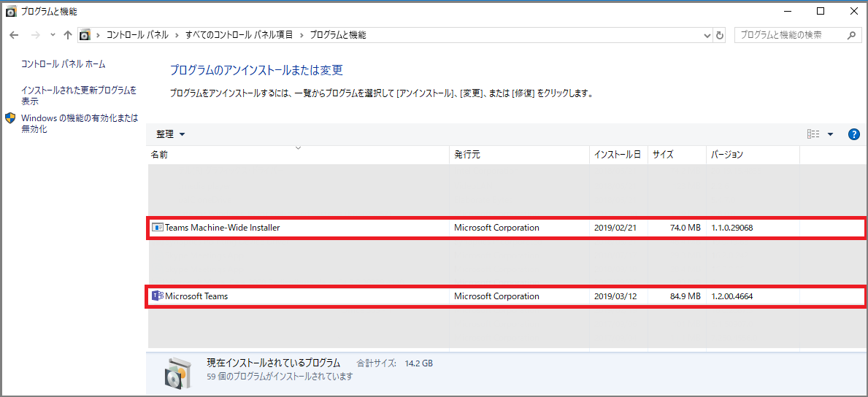Click the 84.9 MB size cell
This screenshot has height=397, width=868.
[x=685, y=296]
